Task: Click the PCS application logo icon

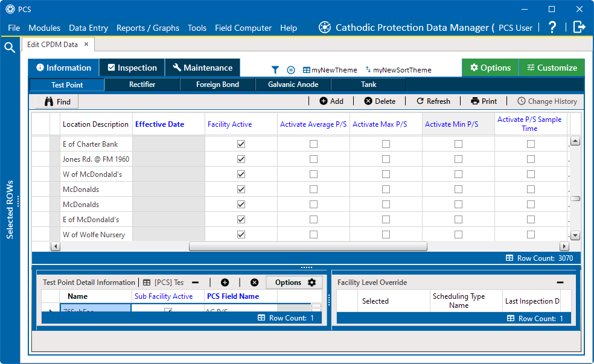Action: click(10, 9)
